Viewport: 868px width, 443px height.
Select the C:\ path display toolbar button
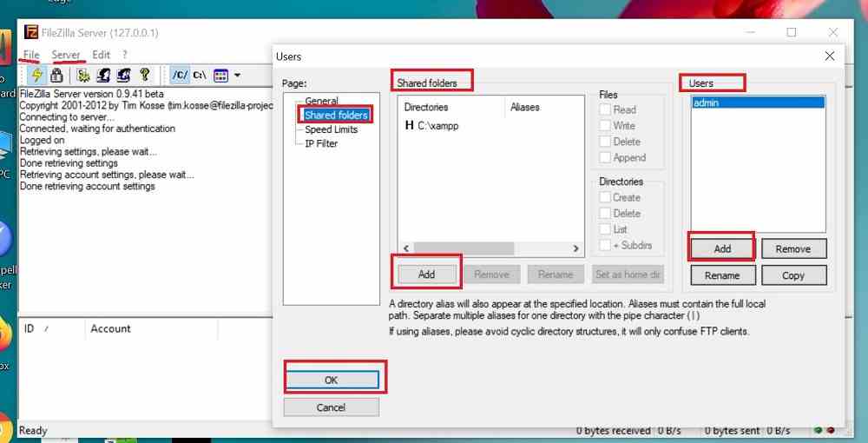(200, 76)
